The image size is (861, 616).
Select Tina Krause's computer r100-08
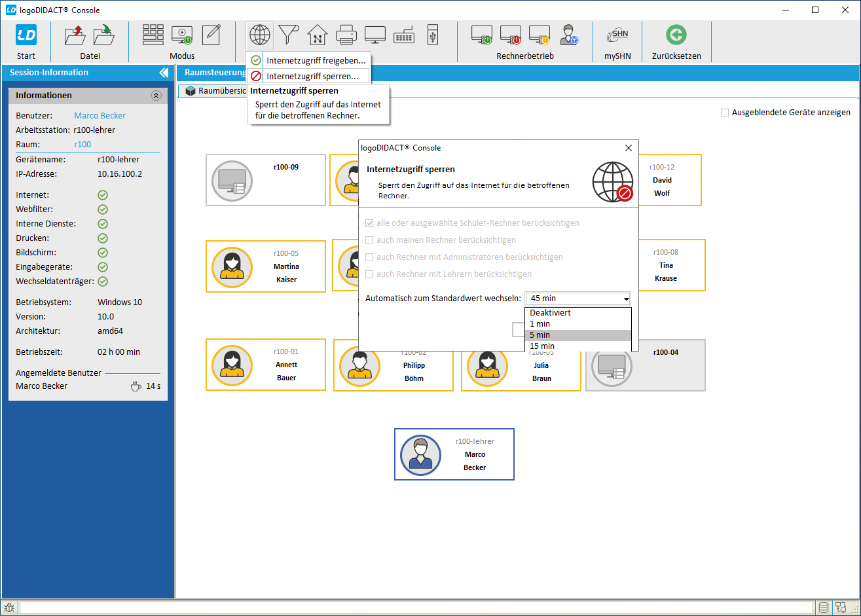pos(672,265)
